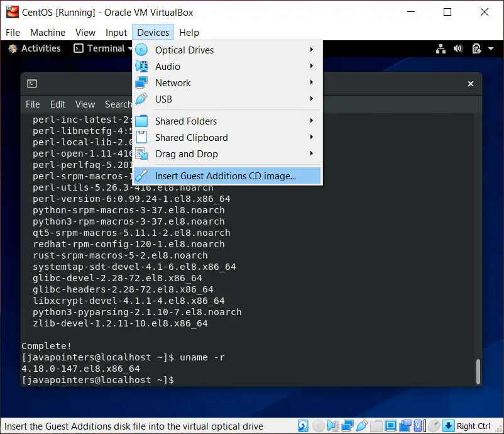Screen dimensions: 504x434
Task: Click the 'uname -r' command line
Action: (202, 357)
